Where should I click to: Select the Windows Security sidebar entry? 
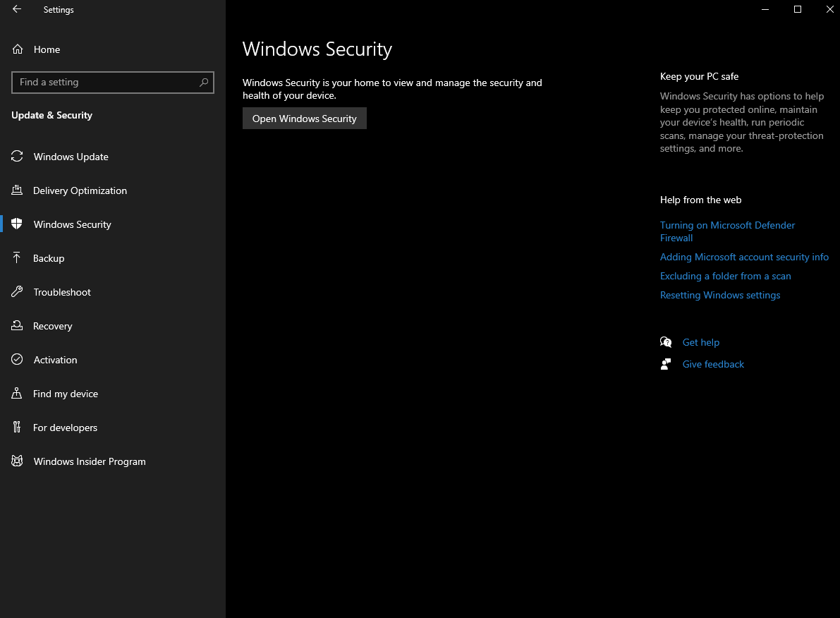113,224
